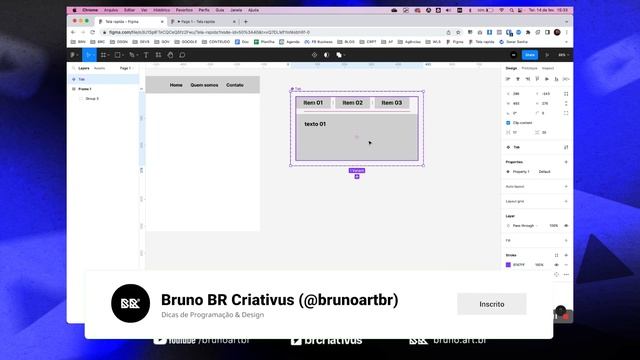Click the align horizontal centers icon

[x=518, y=79]
